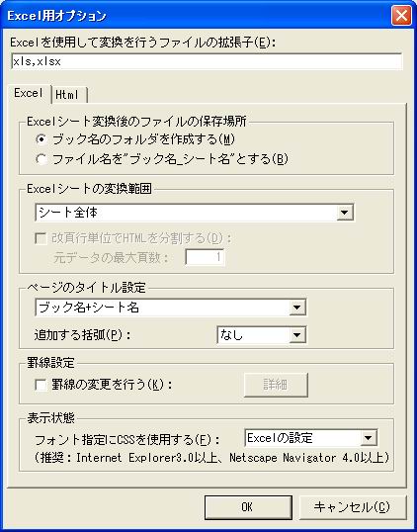This screenshot has width=417, height=532.
Task: Open the シート全体 conversion range dropdown
Action: coord(194,213)
